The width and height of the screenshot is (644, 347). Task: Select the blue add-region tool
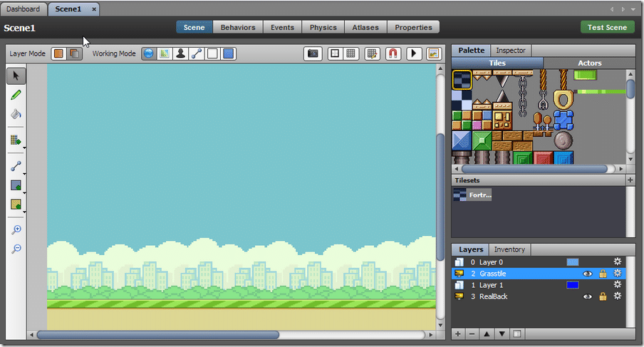pyautogui.click(x=16, y=185)
